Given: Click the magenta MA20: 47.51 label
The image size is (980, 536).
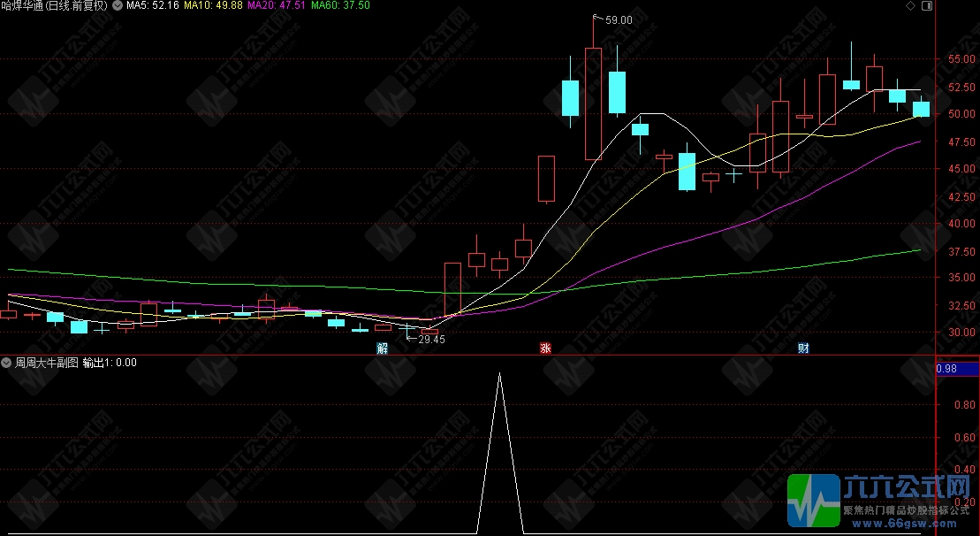Looking at the screenshot, I should (277, 5).
